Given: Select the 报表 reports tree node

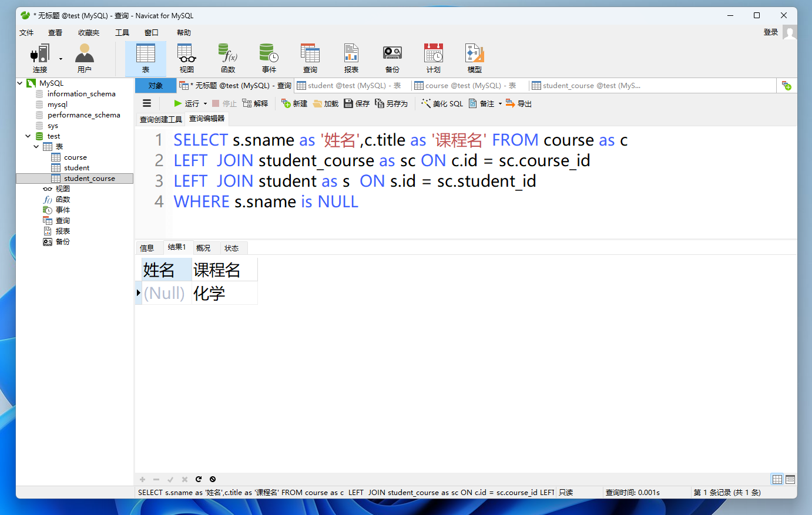Looking at the screenshot, I should [x=62, y=231].
